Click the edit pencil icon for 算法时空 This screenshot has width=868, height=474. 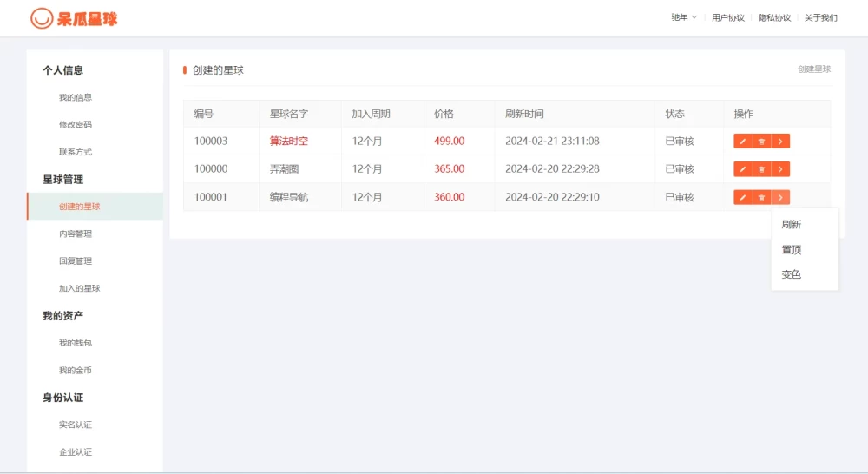743,142
